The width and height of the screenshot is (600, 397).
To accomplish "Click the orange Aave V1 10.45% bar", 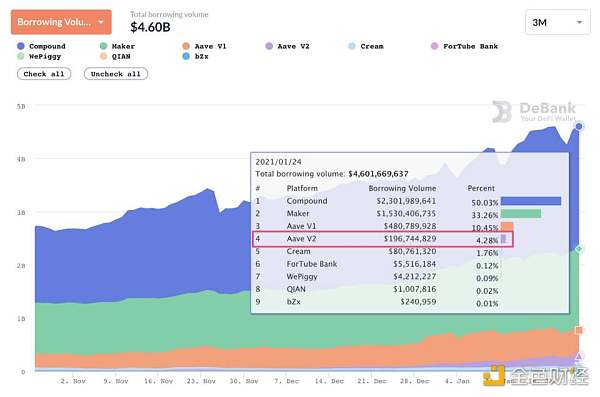I will pyautogui.click(x=507, y=226).
